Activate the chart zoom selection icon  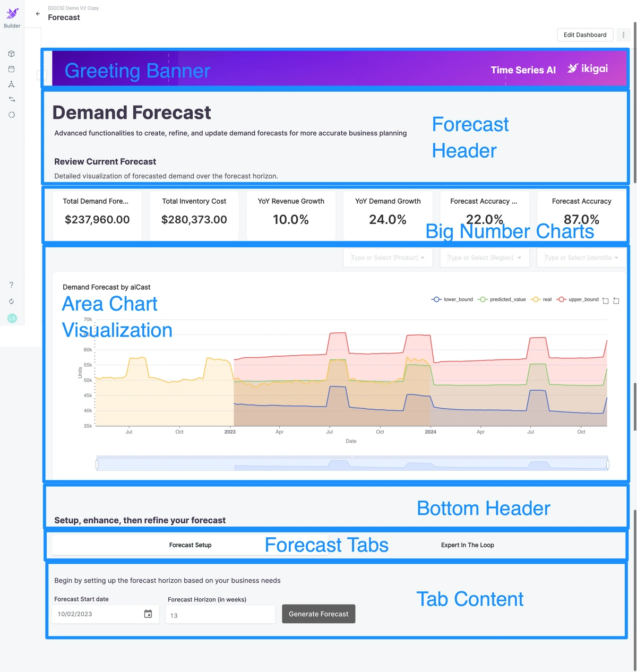coord(605,301)
